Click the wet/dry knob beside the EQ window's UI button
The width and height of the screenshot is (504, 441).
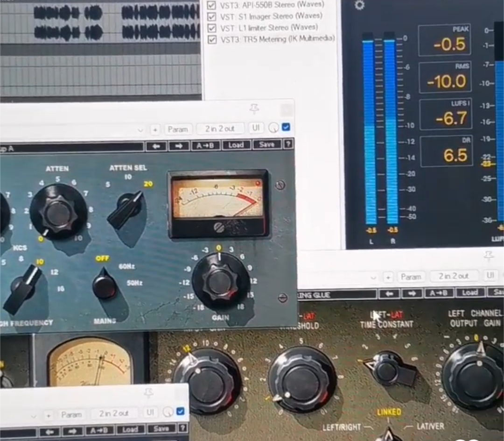pyautogui.click(x=273, y=128)
